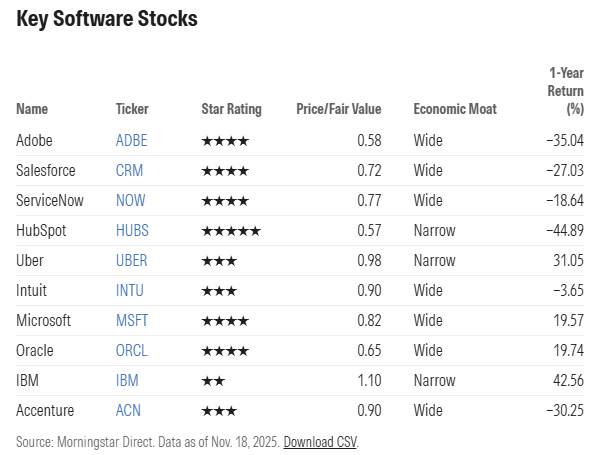
Task: Click IBM's two-star rating
Action: pyautogui.click(x=212, y=381)
